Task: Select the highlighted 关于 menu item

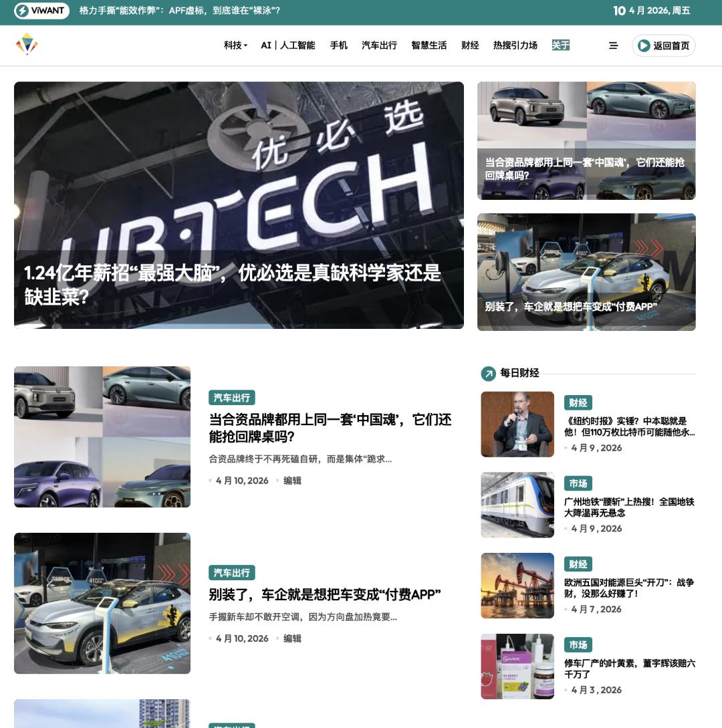Action: (560, 45)
